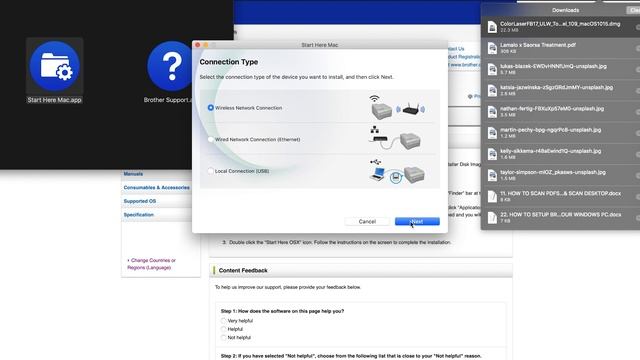Open the HOW TO SCAN PDFS docx download
Viewport: 640px width, 360px height.
click(560, 197)
